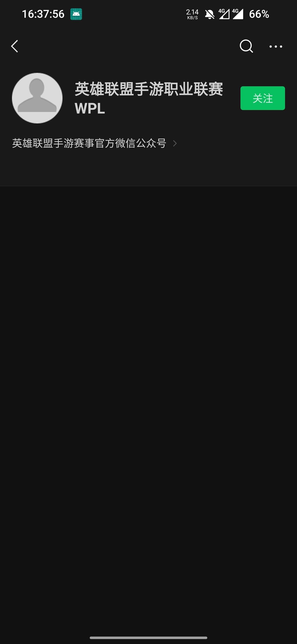Image resolution: width=297 pixels, height=644 pixels.
Task: Tap the 2.14 KB/S network speed indicator
Action: click(192, 14)
